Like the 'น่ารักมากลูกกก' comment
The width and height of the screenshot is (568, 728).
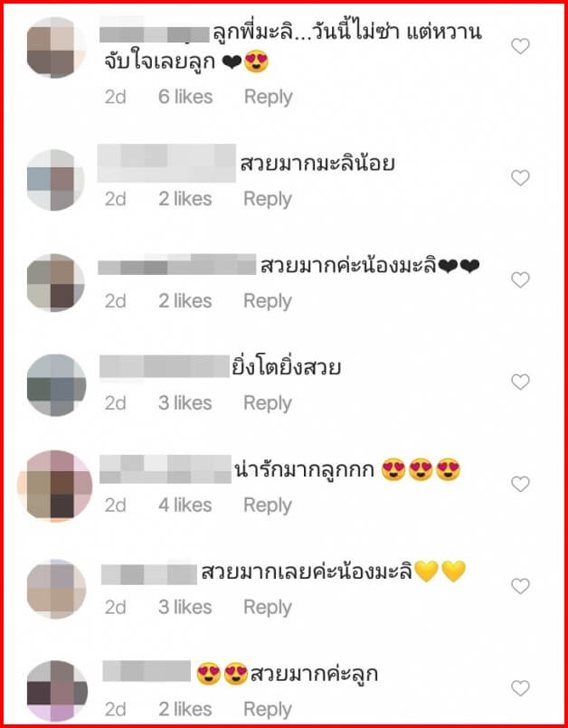click(520, 484)
